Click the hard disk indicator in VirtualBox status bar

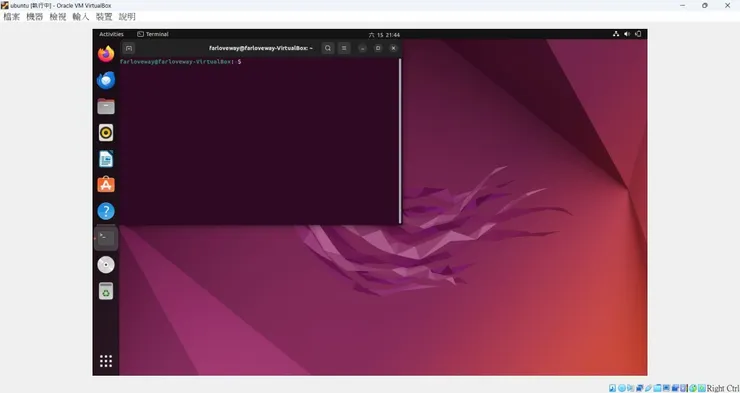click(613, 388)
